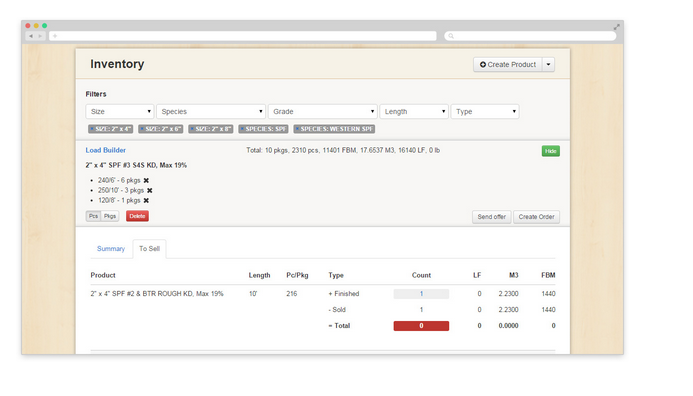Screen dimensions: 693x396
Task: Remove the SIZE: 2" x 6" filter tag
Action: [x=142, y=129]
